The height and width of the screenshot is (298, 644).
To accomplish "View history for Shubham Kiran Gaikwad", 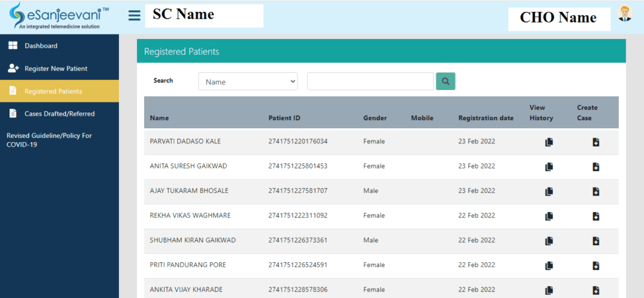I will click(548, 241).
